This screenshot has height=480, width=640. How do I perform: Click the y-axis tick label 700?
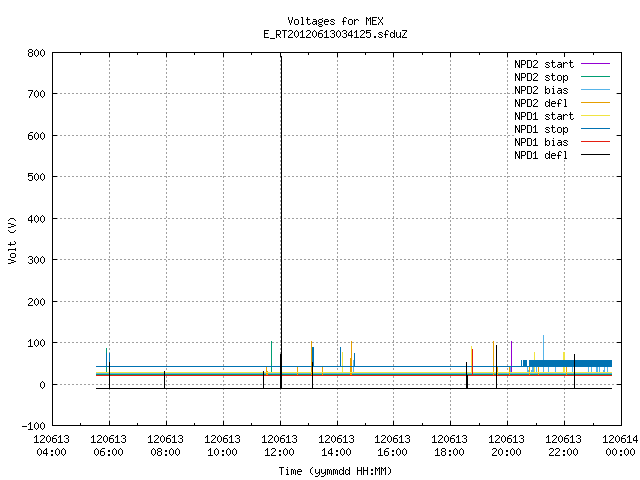[37, 94]
